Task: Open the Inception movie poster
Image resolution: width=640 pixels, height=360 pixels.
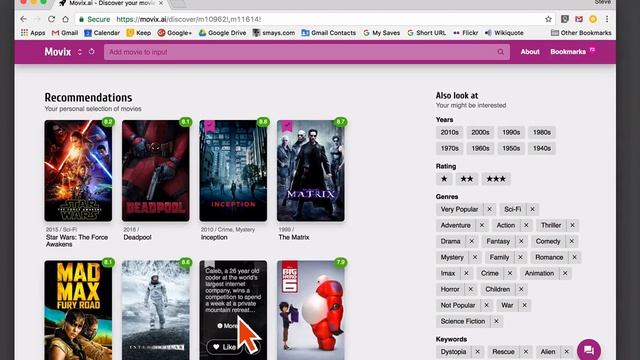Action: 233,171
